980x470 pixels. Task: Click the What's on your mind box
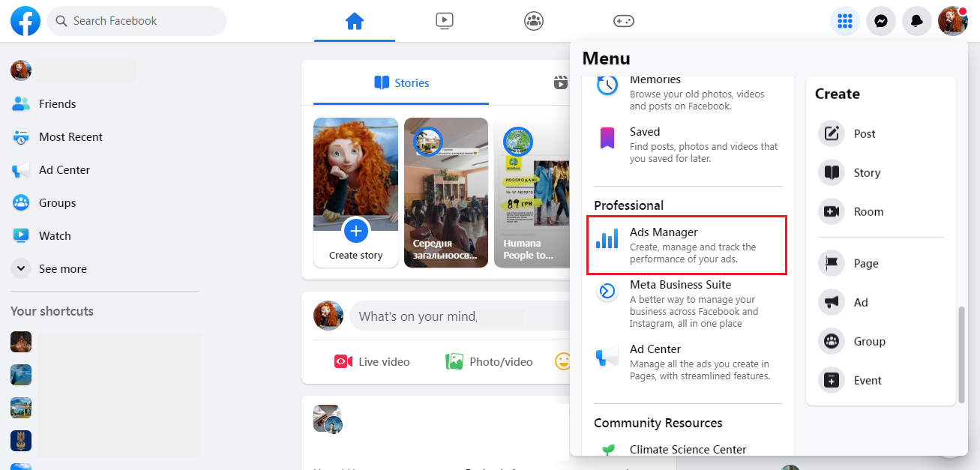coord(460,316)
